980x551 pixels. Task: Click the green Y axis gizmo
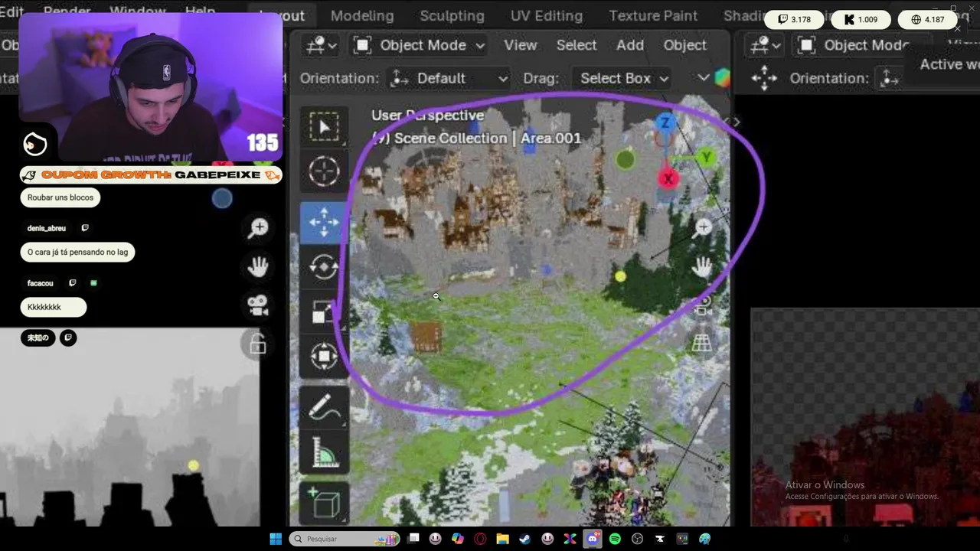coord(705,158)
